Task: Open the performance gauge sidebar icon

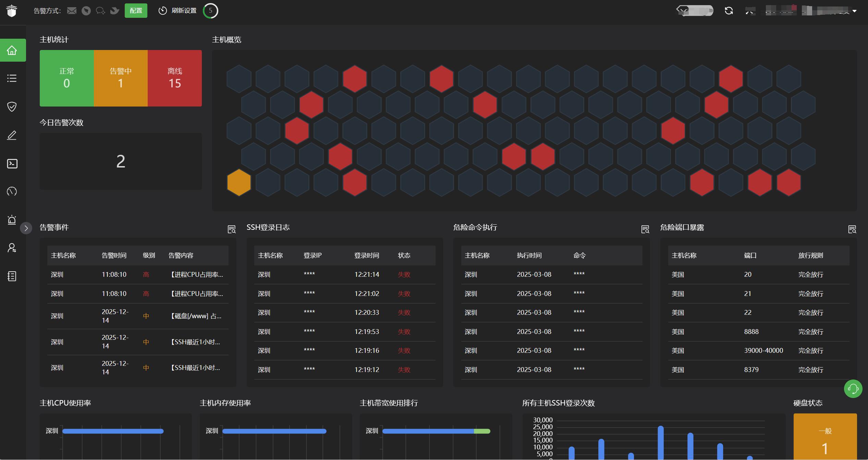Action: pos(12,191)
